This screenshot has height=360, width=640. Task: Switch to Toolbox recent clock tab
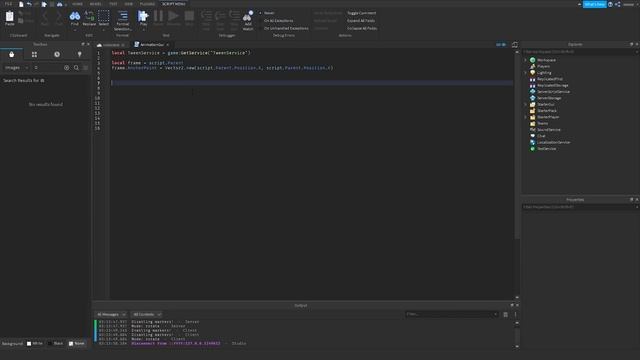click(57, 54)
